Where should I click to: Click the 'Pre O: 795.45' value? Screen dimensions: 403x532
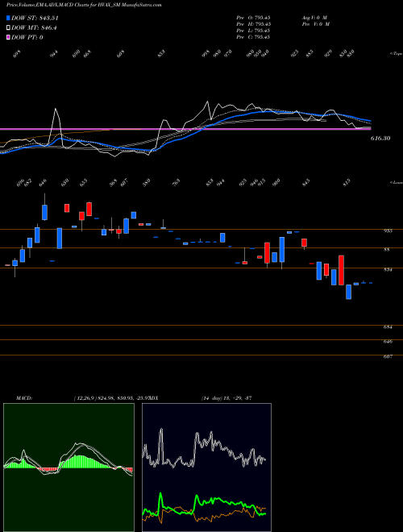(x=253, y=18)
